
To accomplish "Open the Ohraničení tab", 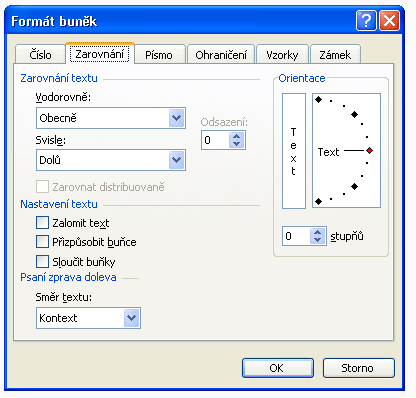I will 221,55.
